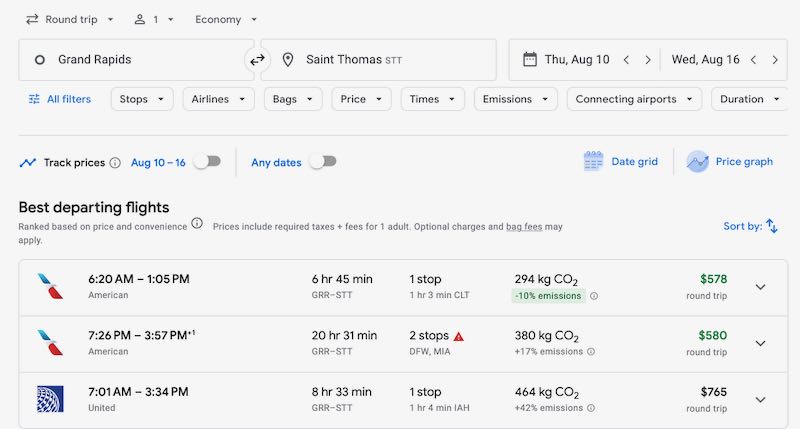Screen dimensions: 800x429
Task: Advance departure date Thu, Aug 10 forward
Action: click(x=648, y=60)
